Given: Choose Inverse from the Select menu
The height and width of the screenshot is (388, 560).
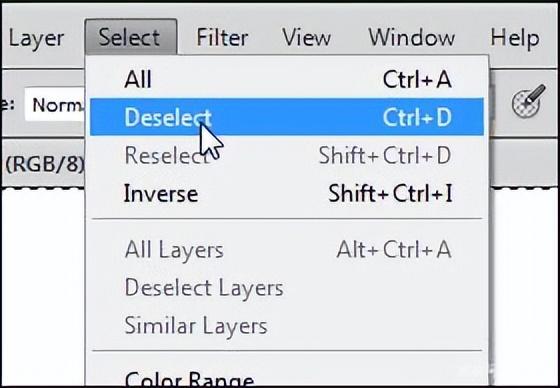Looking at the screenshot, I should pyautogui.click(x=287, y=194).
